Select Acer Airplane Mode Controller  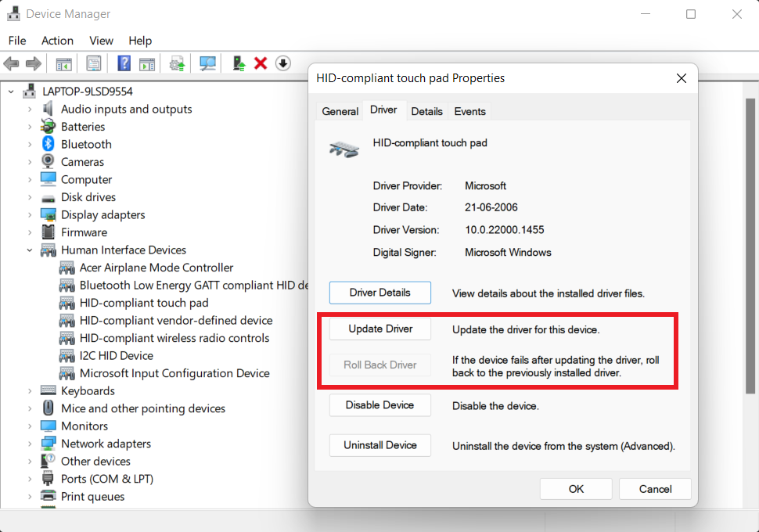click(156, 268)
